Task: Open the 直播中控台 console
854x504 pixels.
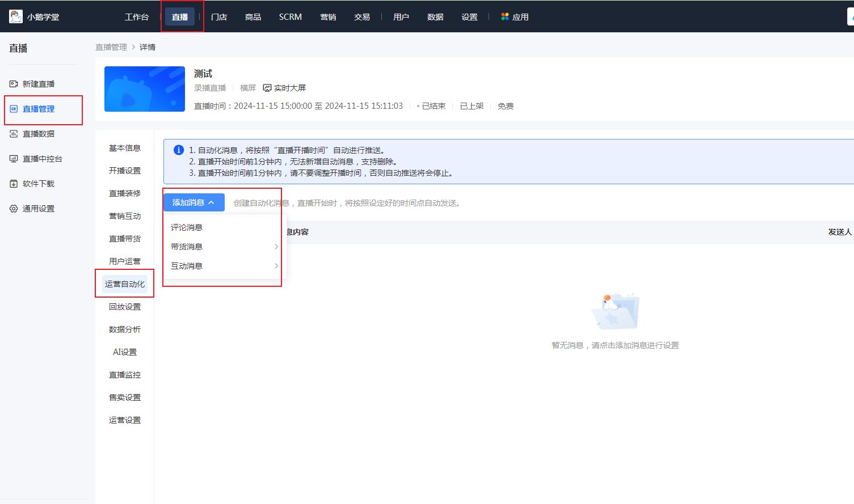Action: [x=41, y=158]
